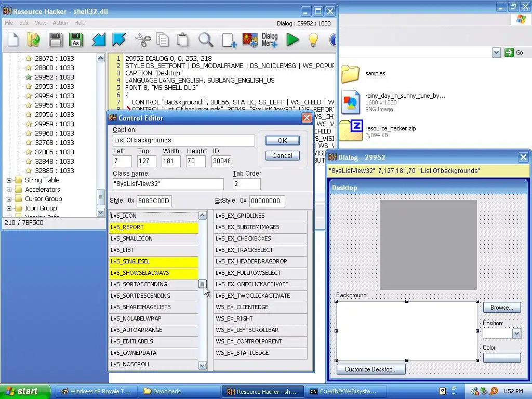Enable the LVS_EX_GRIDLINES extended style
Viewport: 532px width, 399px height.
(260, 216)
